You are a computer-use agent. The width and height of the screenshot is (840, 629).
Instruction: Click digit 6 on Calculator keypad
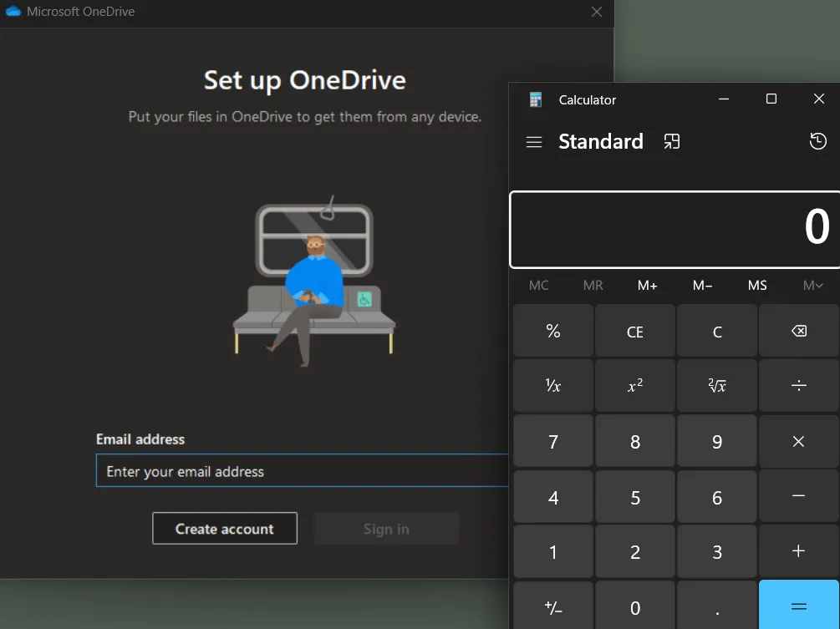(x=717, y=497)
